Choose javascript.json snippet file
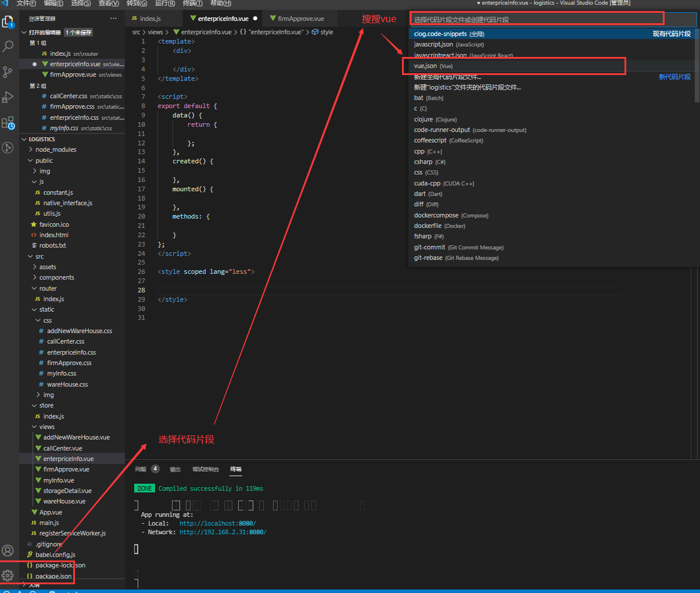 [x=552, y=44]
